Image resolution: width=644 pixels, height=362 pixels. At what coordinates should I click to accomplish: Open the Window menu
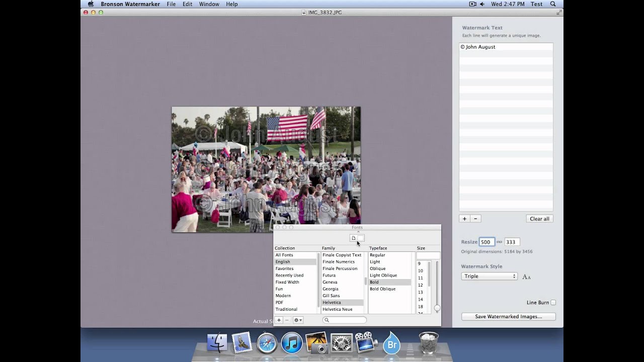209,4
